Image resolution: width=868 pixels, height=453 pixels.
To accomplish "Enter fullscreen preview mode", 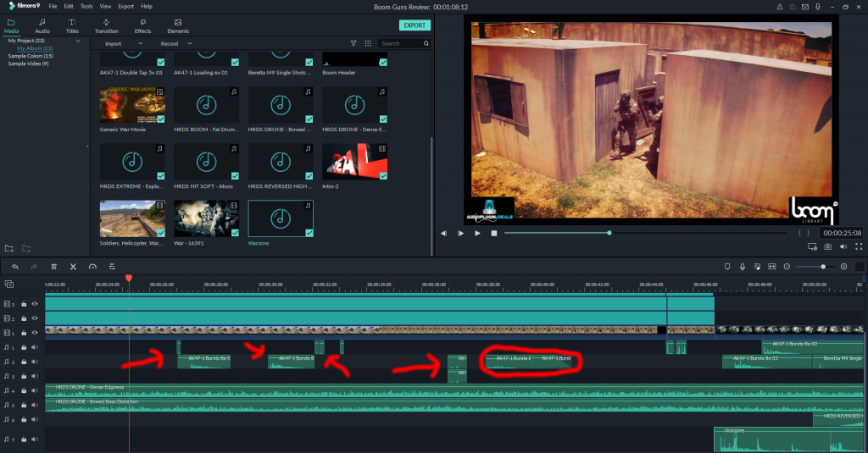I will pos(859,246).
